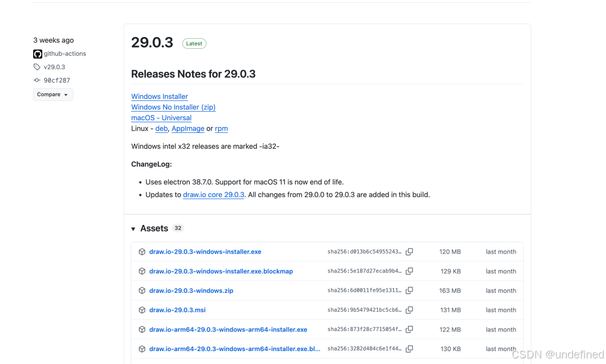The height and width of the screenshot is (364, 606).
Task: Open the macOS - Universal link
Action: 161,118
